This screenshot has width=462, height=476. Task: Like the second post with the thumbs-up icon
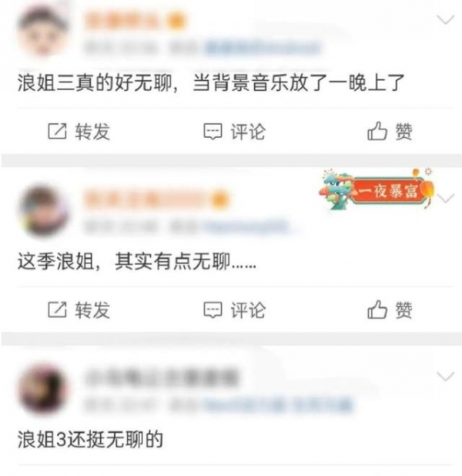click(x=377, y=310)
